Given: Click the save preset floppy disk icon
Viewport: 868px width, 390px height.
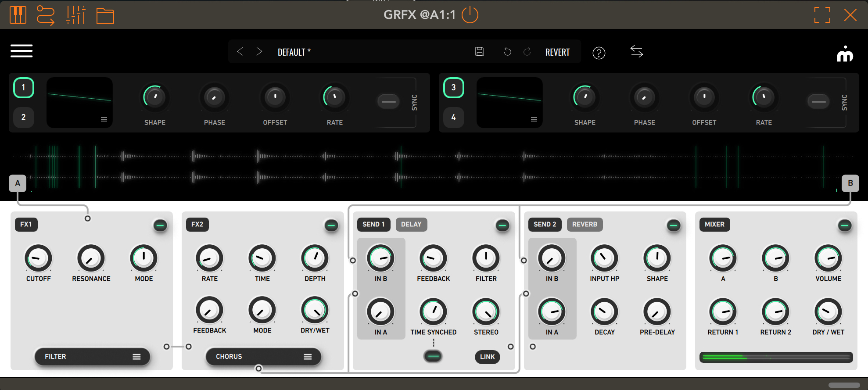Looking at the screenshot, I should coord(480,52).
